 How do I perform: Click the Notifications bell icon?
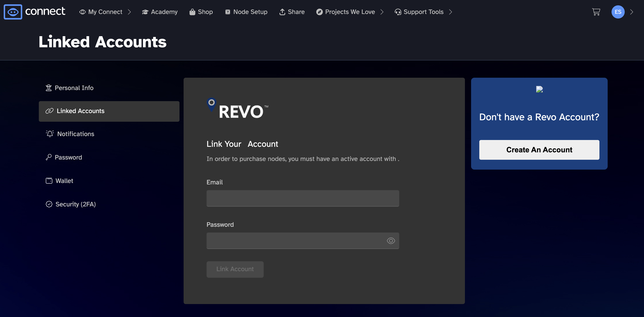tap(50, 134)
